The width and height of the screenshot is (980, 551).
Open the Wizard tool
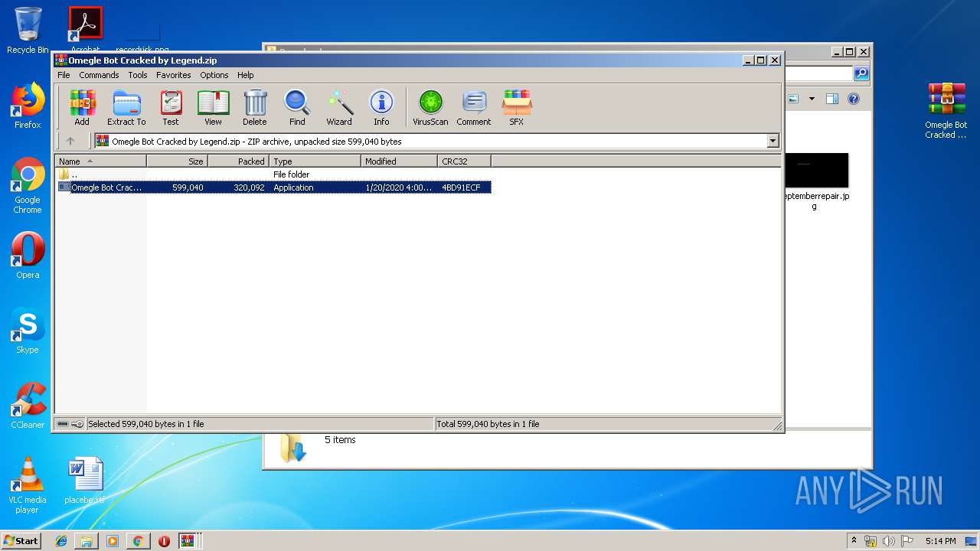pos(339,107)
